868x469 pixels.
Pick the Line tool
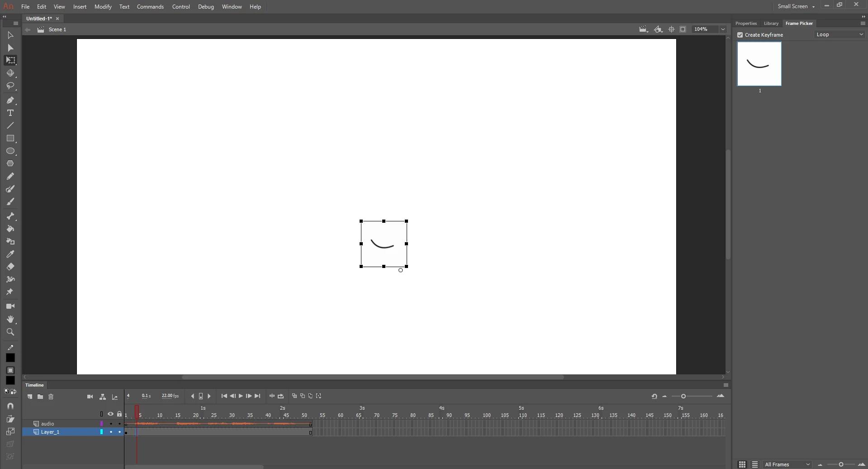(10, 125)
